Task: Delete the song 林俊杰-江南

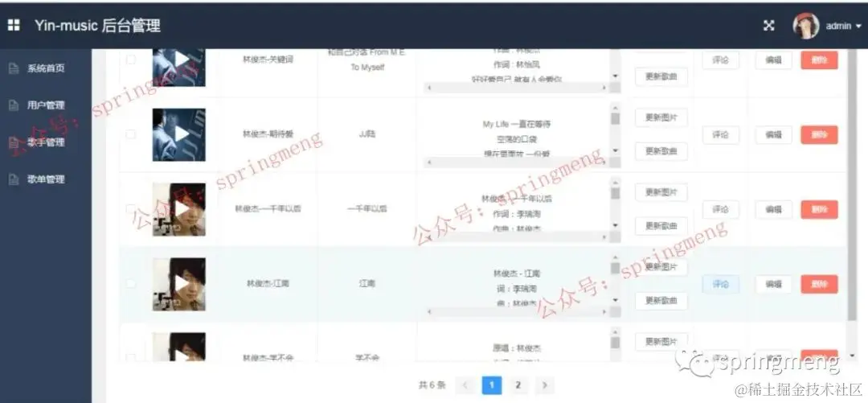Action: click(x=819, y=285)
